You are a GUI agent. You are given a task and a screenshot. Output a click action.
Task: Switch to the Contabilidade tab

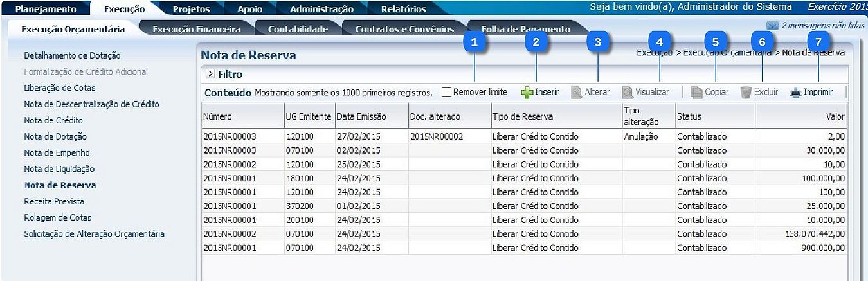[298, 29]
